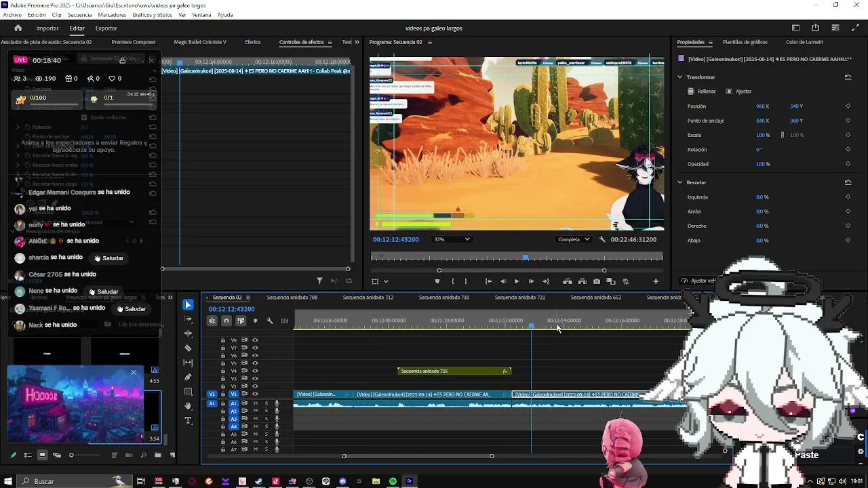The height and width of the screenshot is (488, 868).
Task: Select the Hand tool
Action: [x=189, y=406]
